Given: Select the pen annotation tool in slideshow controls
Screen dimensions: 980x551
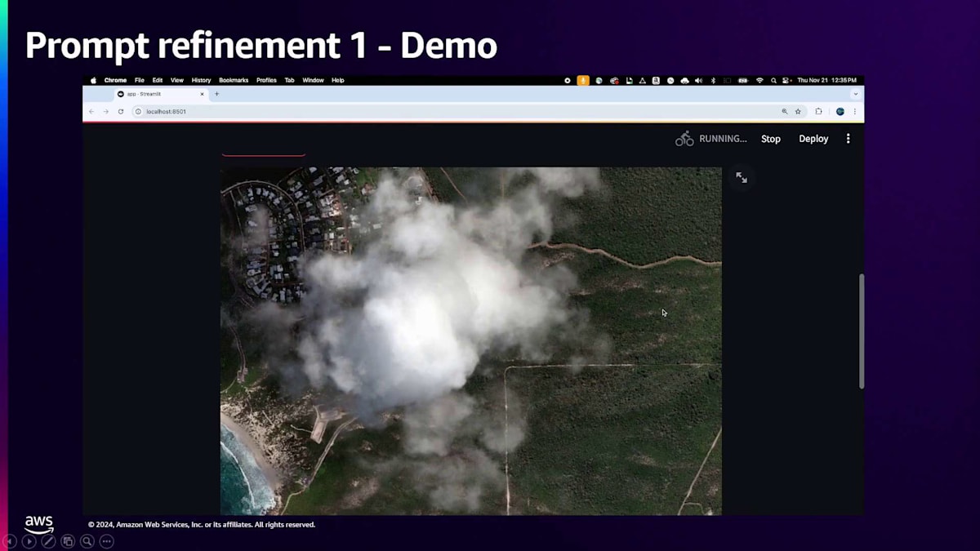Looking at the screenshot, I should tap(48, 541).
